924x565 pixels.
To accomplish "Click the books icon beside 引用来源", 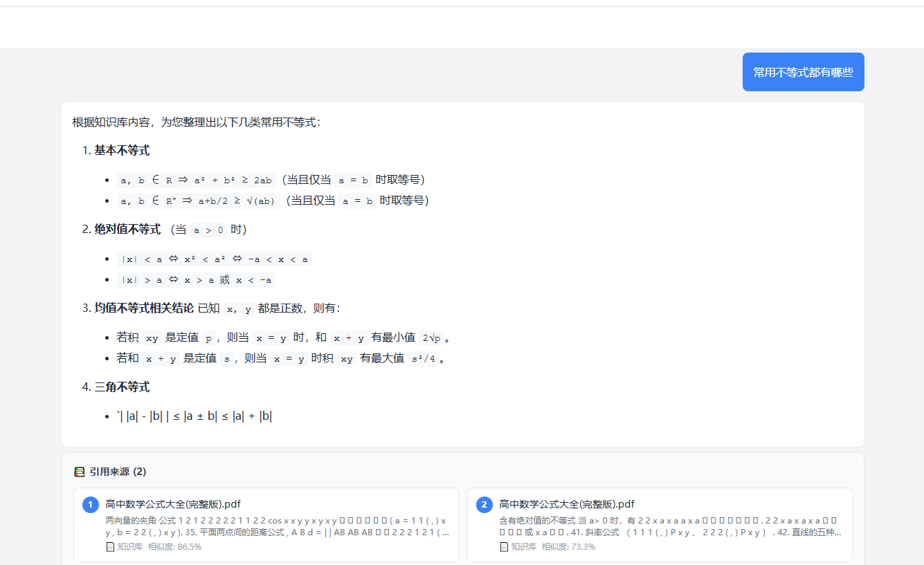I will point(79,472).
